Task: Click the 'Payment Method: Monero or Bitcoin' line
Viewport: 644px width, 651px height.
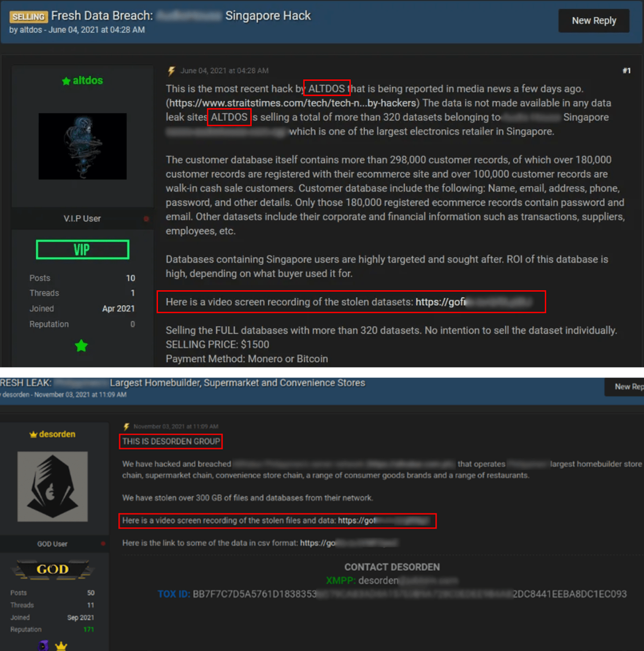Action: 247,359
